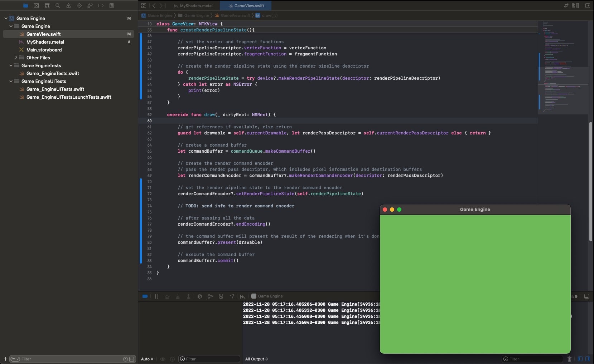This screenshot has width=594, height=364.
Task: Toggle the variables view pane
Action: [x=580, y=359]
